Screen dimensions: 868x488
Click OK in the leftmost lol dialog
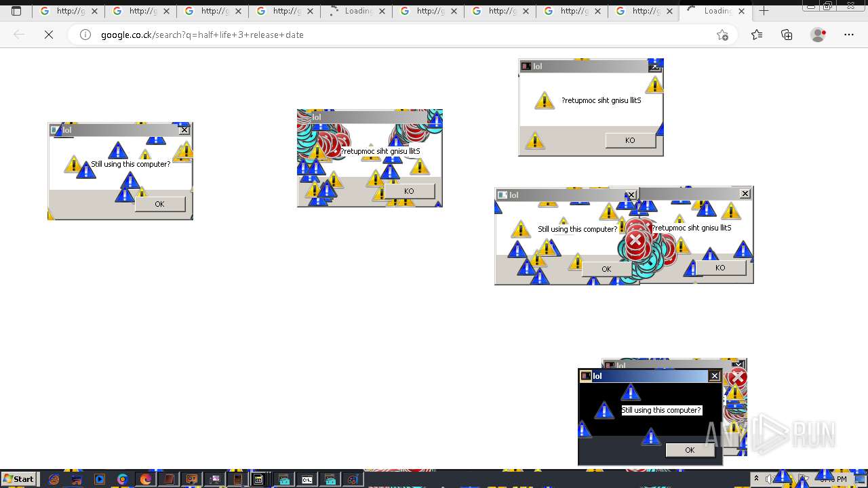(159, 204)
